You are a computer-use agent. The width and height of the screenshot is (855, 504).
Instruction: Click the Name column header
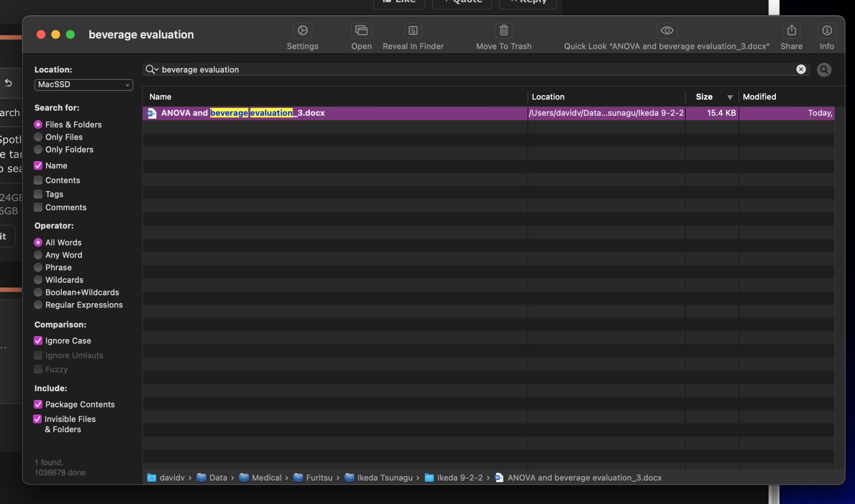160,97
